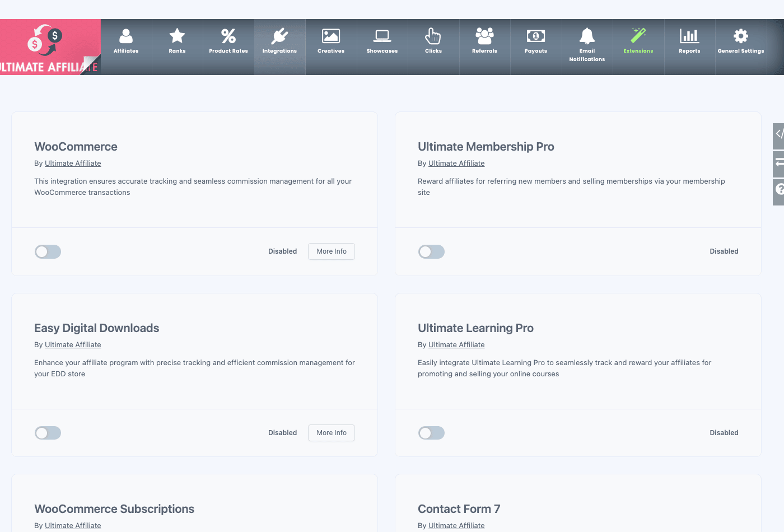Enable the Ultimate Membership Pro toggle
This screenshot has height=532, width=784.
[431, 251]
